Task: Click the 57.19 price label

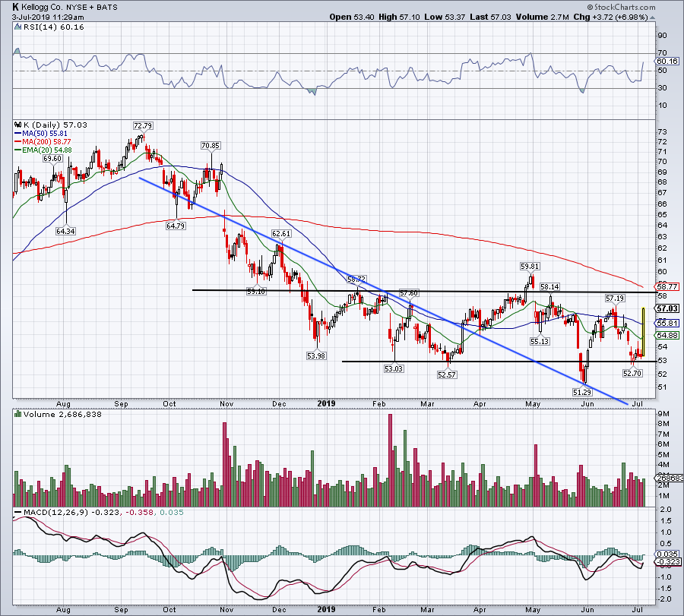Action: click(615, 299)
